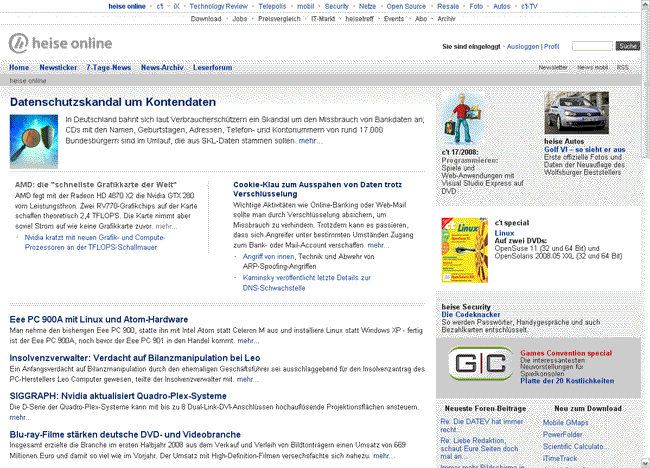Open the c't 17/2008 cartoon figure image
This screenshot has height=468, width=650.
point(462,119)
